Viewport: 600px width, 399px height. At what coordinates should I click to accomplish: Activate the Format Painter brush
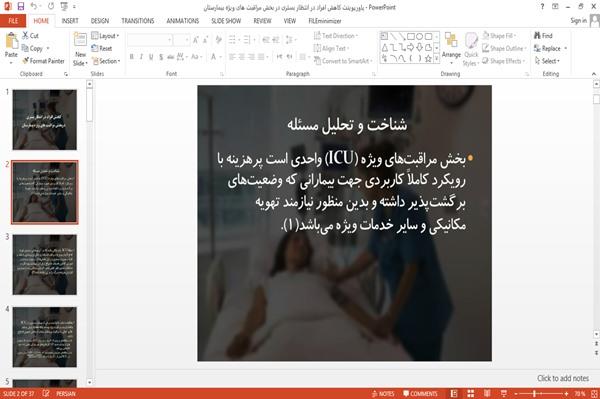[x=43, y=61]
